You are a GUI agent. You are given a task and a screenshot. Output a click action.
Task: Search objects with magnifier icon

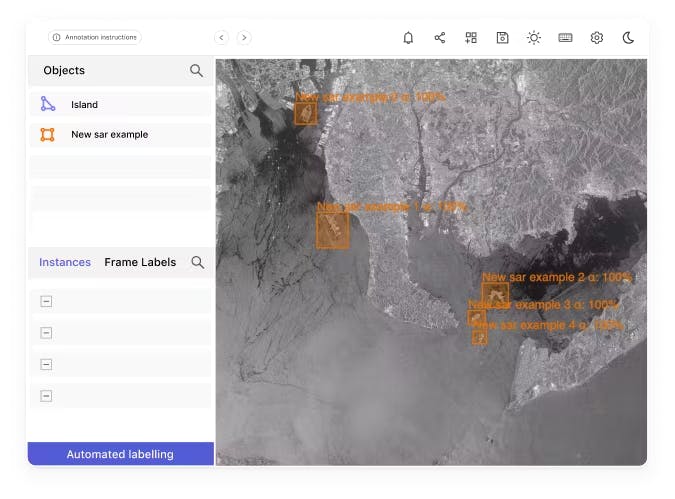click(x=196, y=71)
